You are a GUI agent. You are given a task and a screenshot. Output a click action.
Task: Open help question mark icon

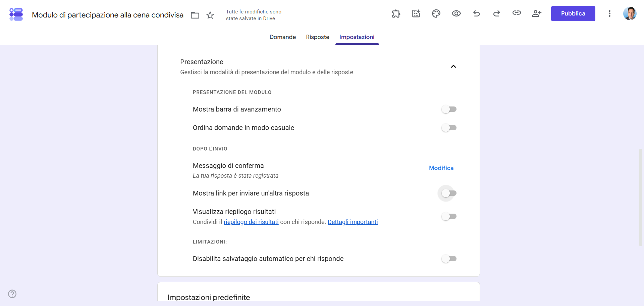click(12, 294)
